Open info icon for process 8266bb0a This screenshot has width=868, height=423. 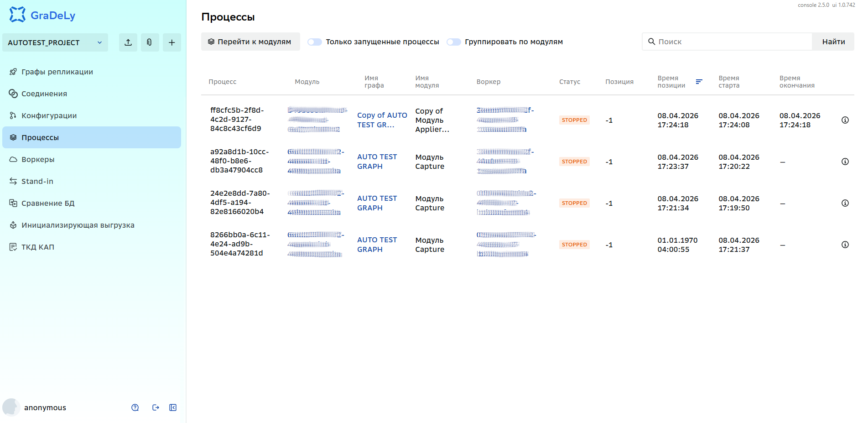845,245
